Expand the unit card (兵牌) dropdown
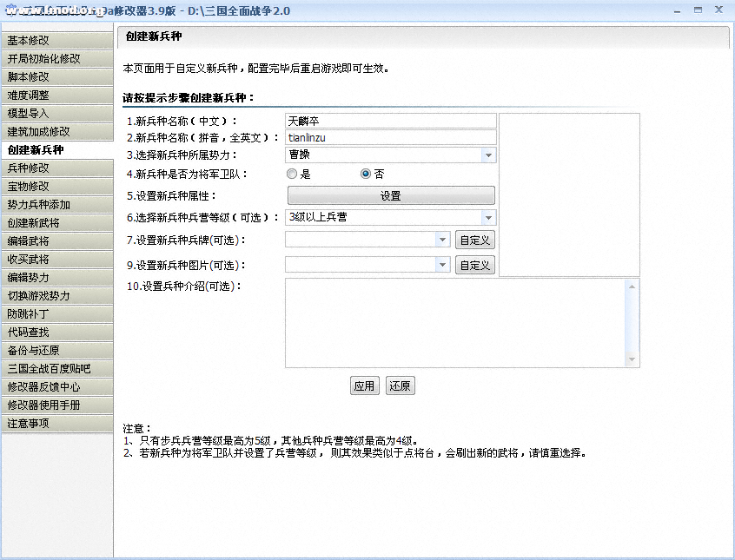The height and width of the screenshot is (560, 735). [x=442, y=240]
